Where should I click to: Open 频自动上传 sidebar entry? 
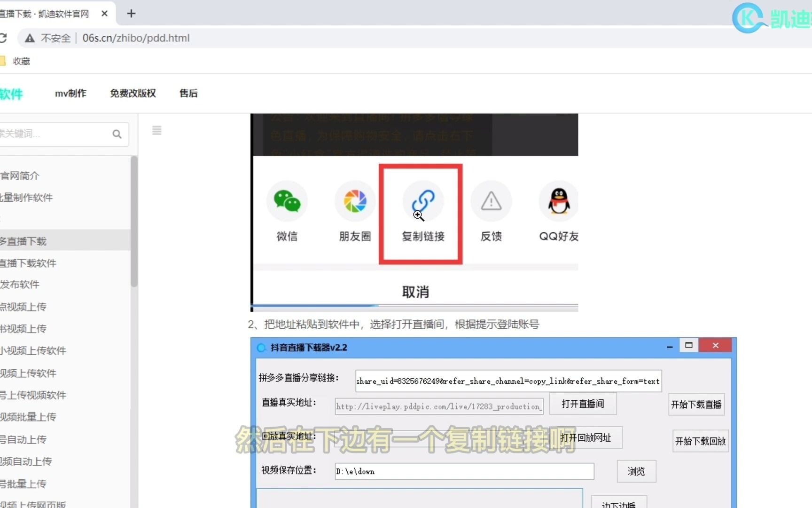coord(26,461)
